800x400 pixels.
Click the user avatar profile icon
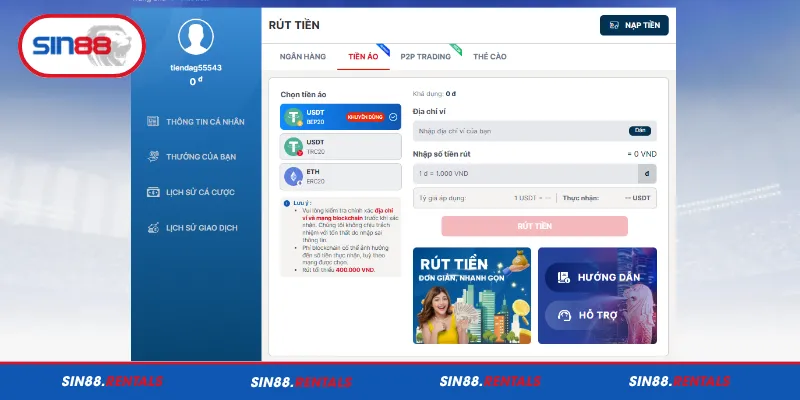pyautogui.click(x=196, y=37)
